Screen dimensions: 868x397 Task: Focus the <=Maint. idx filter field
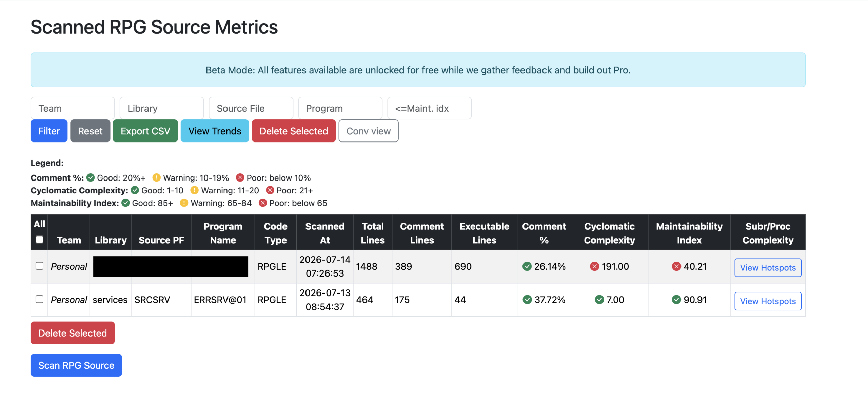429,108
